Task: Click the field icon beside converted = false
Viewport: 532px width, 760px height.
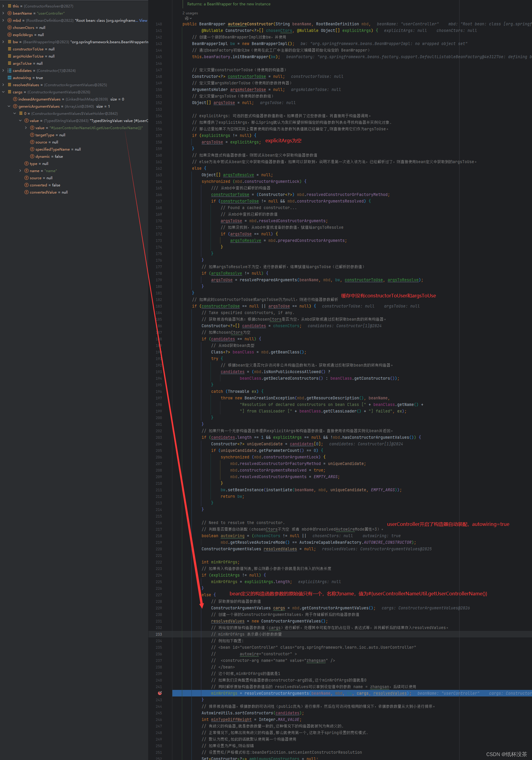Action: point(27,185)
